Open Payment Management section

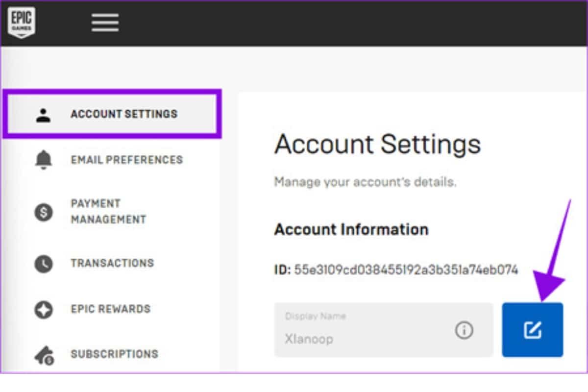coord(108,212)
